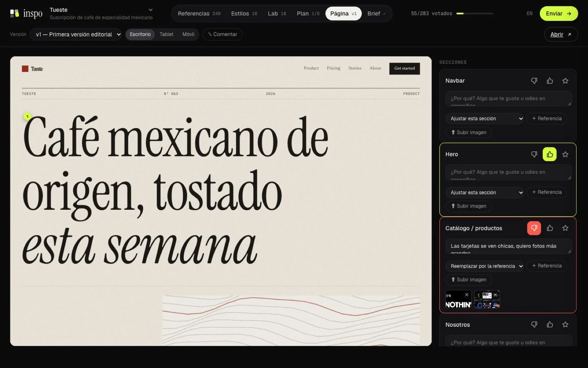The image size is (588, 368).
Task: Select Escritorio viewport mode
Action: 140,34
